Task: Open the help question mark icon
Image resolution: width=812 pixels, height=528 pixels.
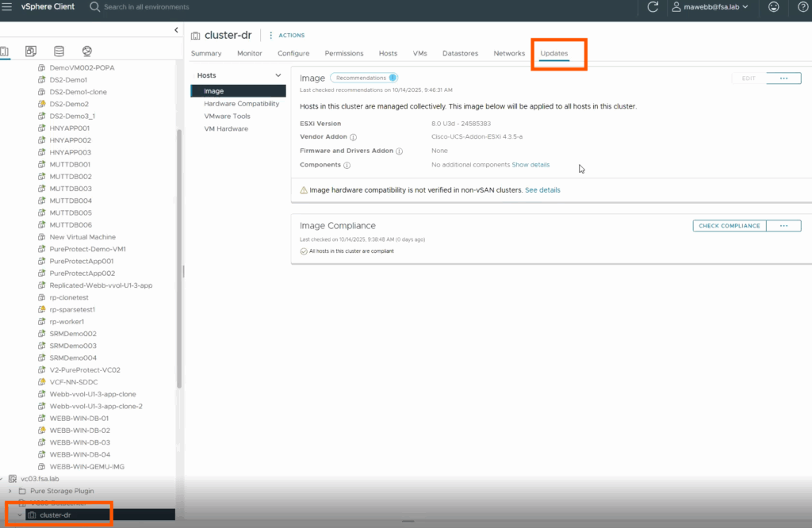Action: 802,7
